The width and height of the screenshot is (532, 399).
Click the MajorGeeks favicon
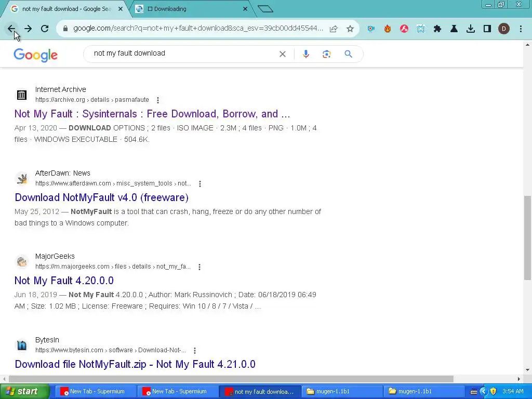[x=22, y=262]
